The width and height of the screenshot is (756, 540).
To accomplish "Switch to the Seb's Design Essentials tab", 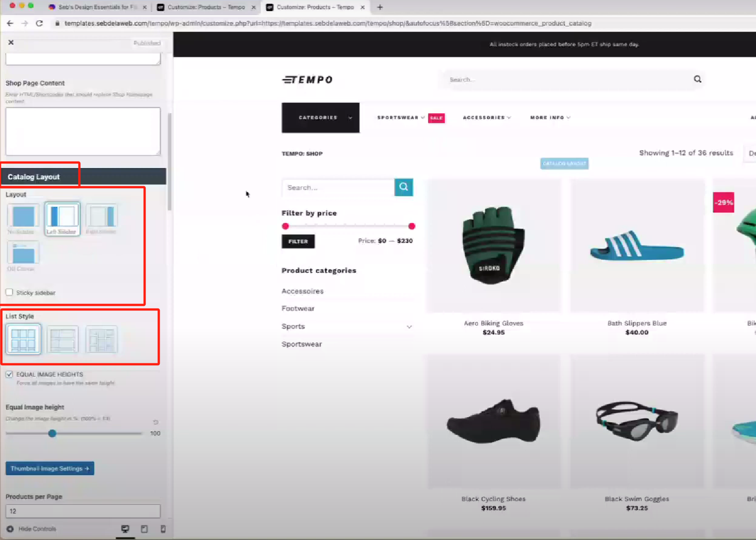I will [96, 7].
